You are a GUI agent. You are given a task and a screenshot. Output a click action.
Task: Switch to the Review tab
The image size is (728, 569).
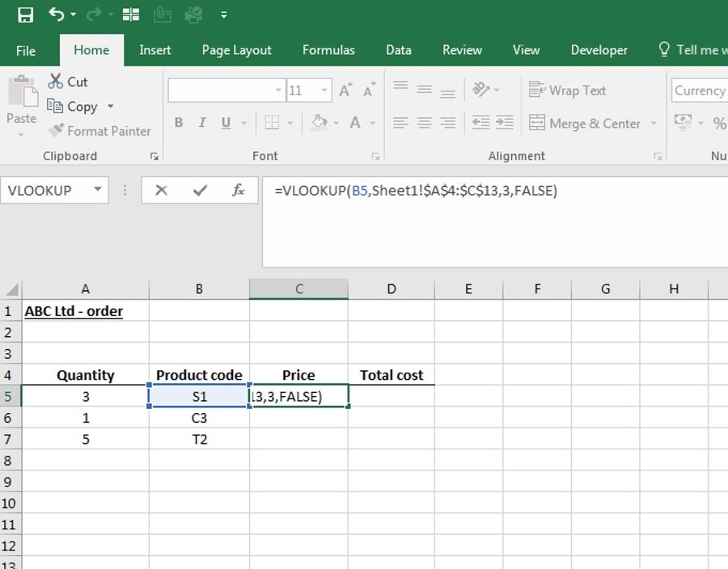(x=462, y=50)
